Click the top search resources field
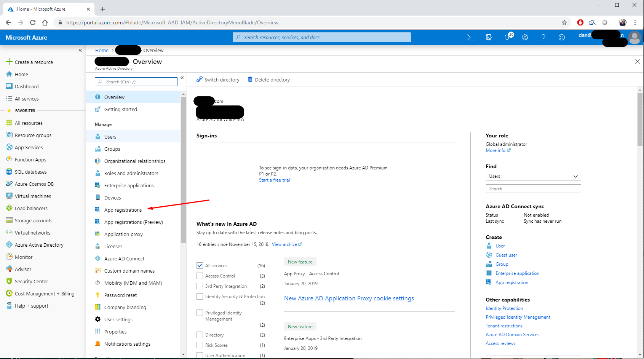This screenshot has width=644, height=359. click(x=322, y=37)
